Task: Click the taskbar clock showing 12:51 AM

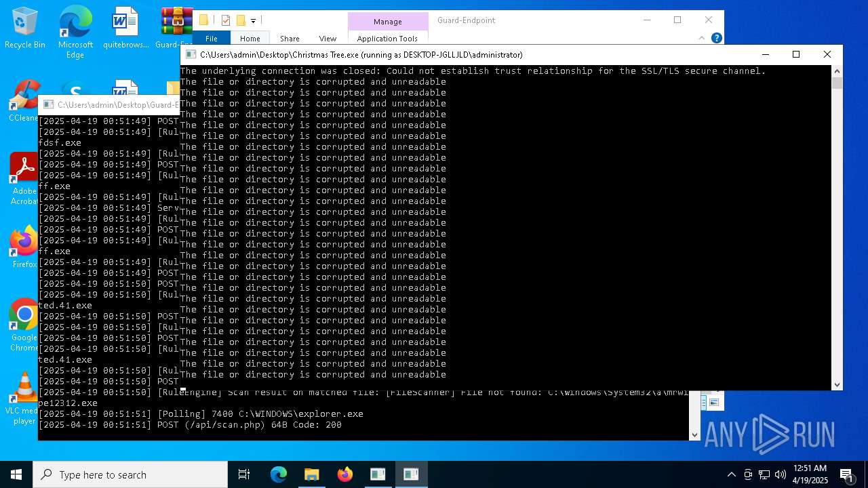Action: pos(810,474)
